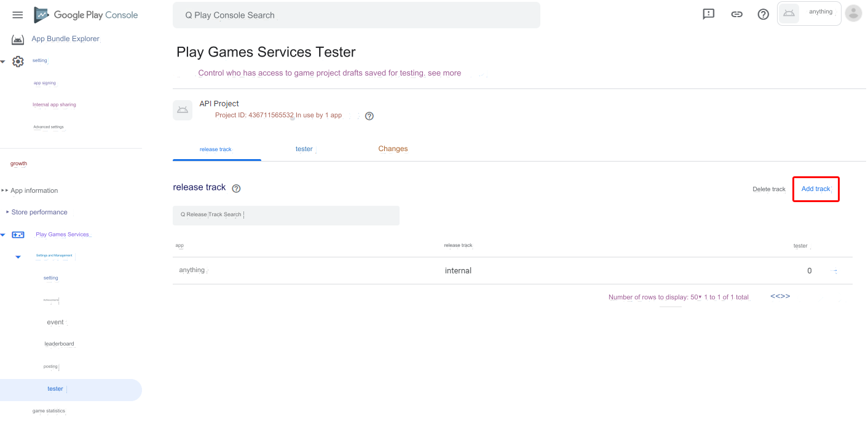Click the release track column header
868x430 pixels.
pyautogui.click(x=458, y=246)
